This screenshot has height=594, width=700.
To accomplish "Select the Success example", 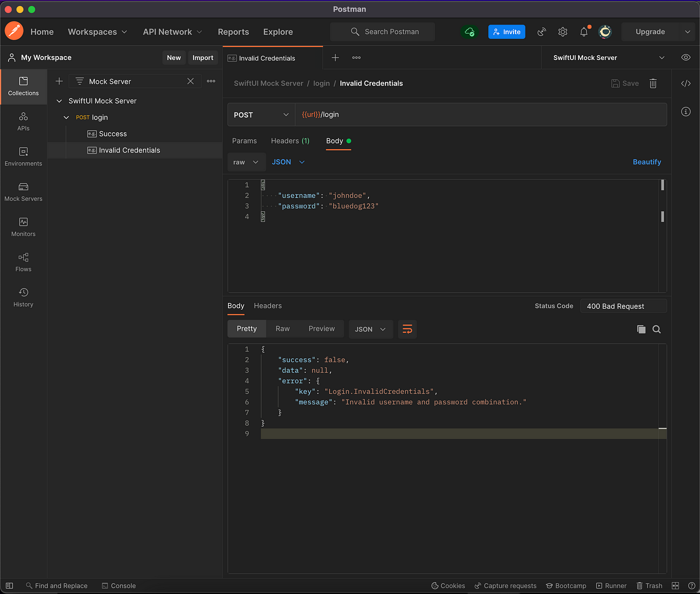I will point(113,134).
